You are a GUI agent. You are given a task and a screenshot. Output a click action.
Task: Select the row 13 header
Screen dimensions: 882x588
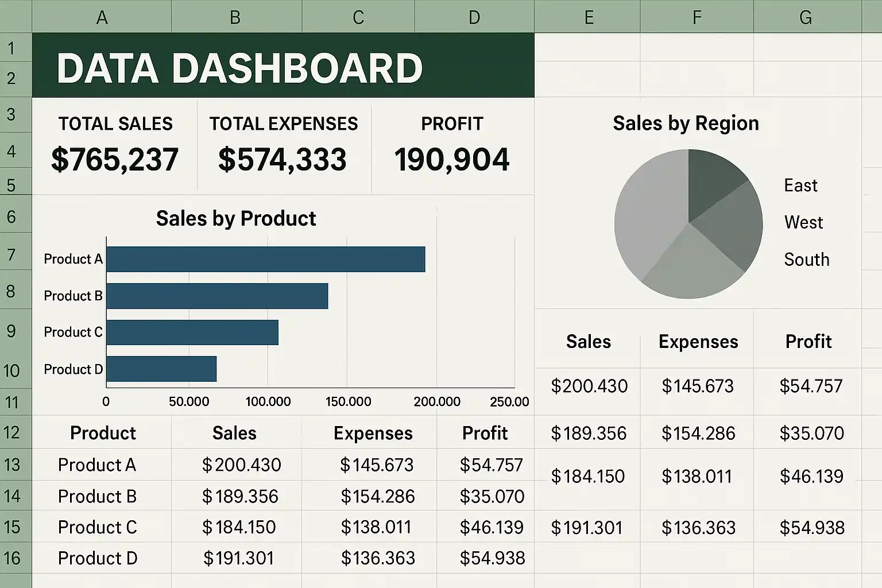[13, 465]
